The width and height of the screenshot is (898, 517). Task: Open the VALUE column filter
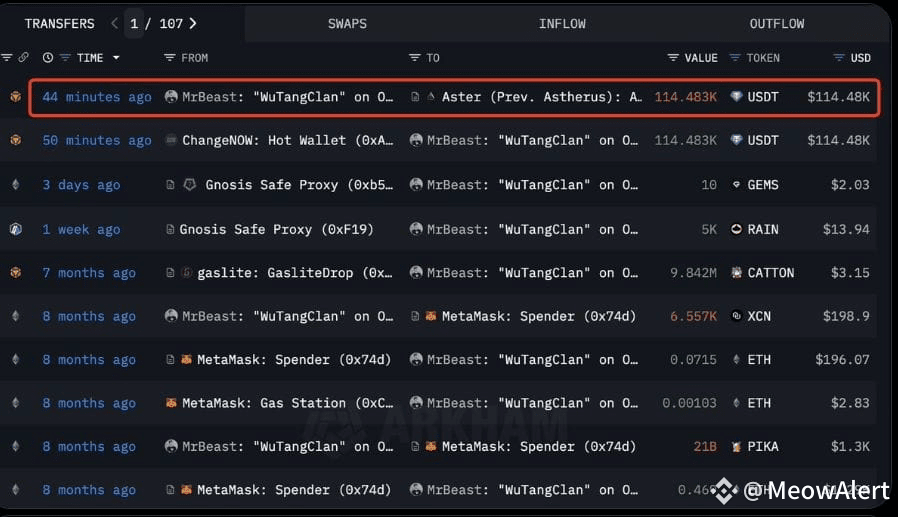(673, 57)
